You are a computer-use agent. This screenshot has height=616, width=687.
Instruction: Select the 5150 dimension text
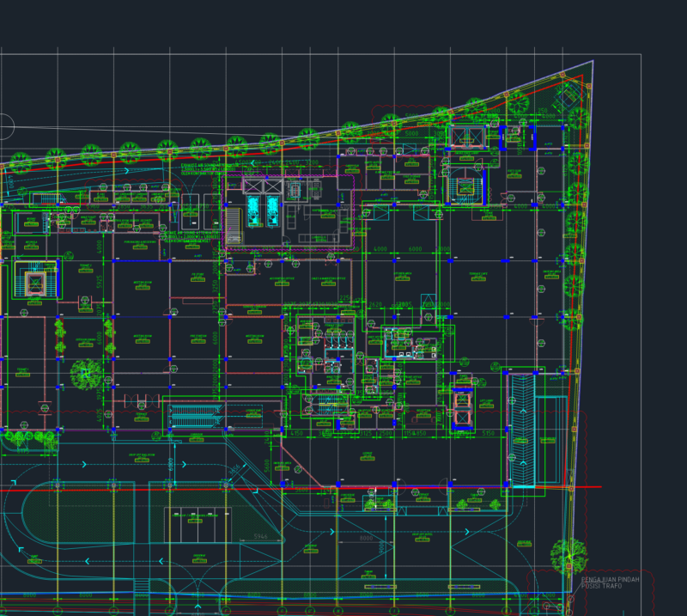[x=488, y=433]
